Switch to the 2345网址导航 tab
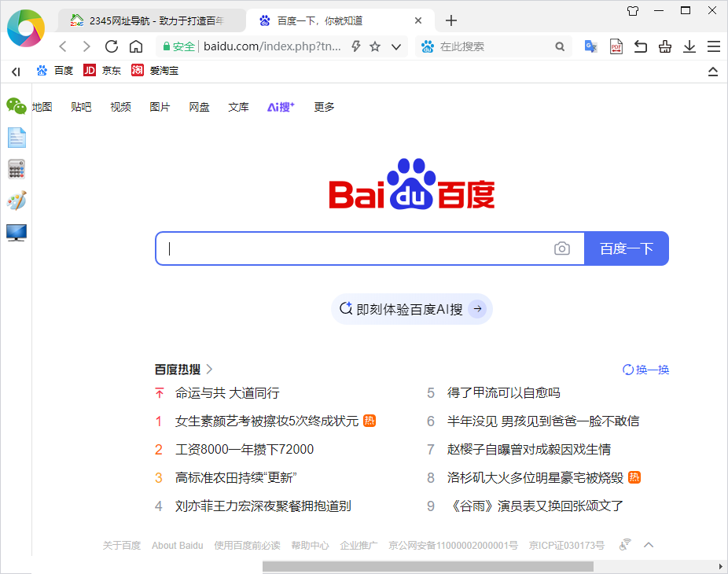 pyautogui.click(x=152, y=20)
